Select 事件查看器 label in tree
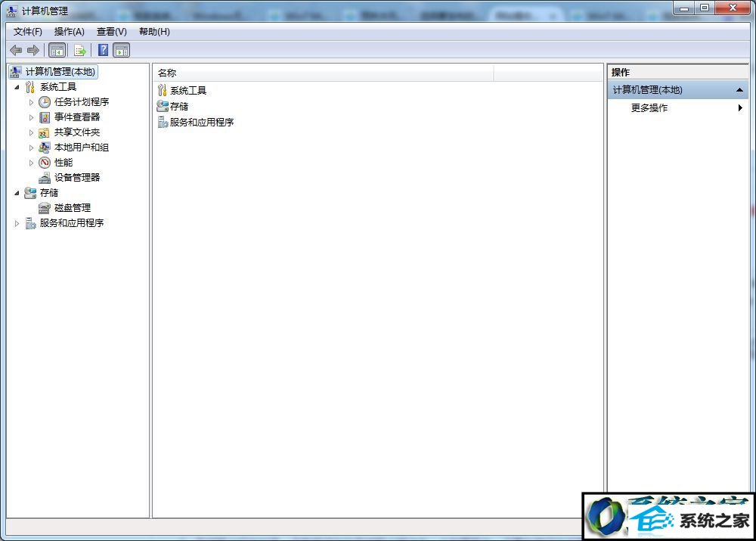Image resolution: width=756 pixels, height=541 pixels. point(77,117)
